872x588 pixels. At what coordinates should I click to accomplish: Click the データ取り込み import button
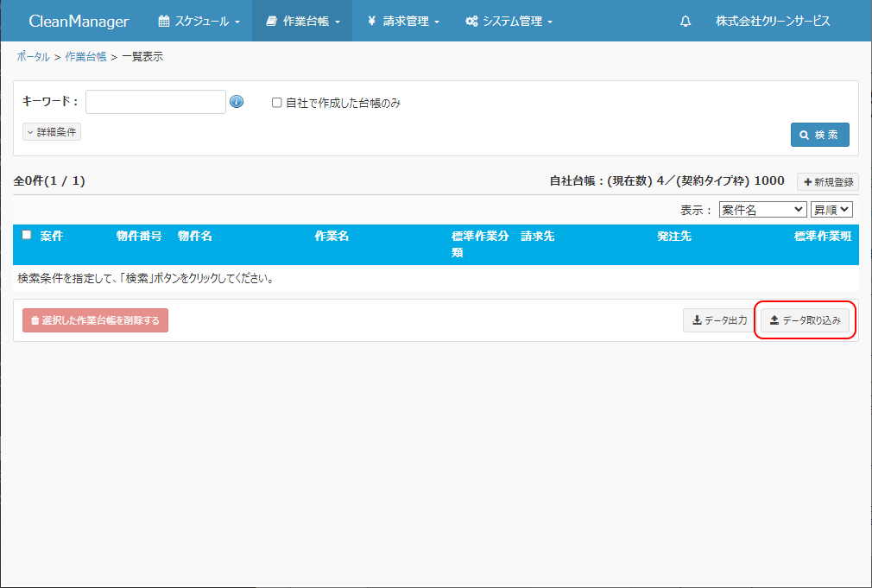[x=805, y=320]
